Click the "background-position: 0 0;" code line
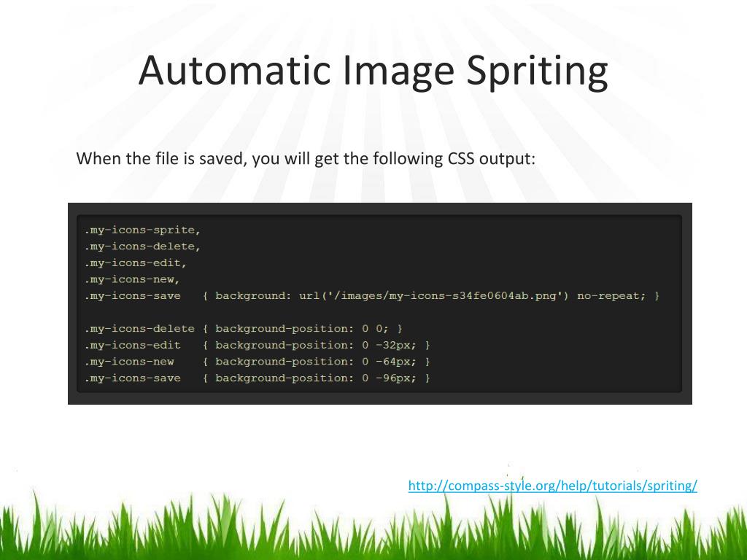Screen dimensions: 747x560 click(x=244, y=329)
